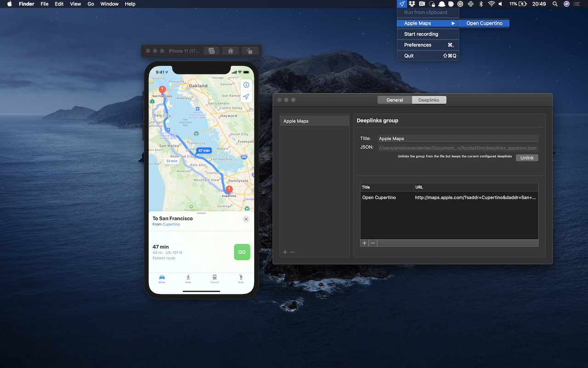The image size is (588, 368).
Task: Take a simulator screenshot with camera icon
Action: pos(211,51)
